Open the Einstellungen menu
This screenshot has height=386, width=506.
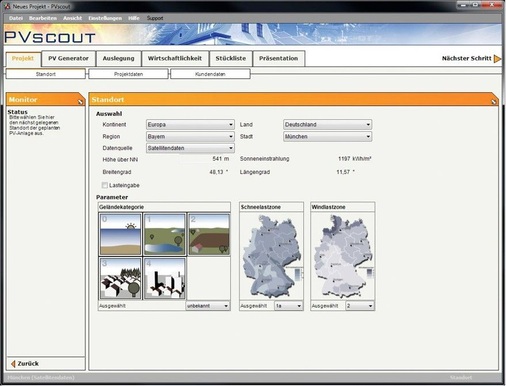pos(105,18)
